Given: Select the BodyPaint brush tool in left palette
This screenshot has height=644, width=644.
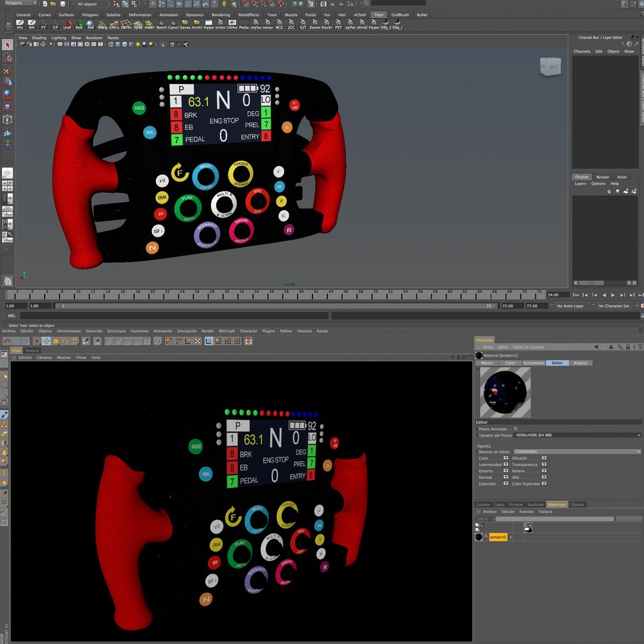Looking at the screenshot, I should coord(5,415).
